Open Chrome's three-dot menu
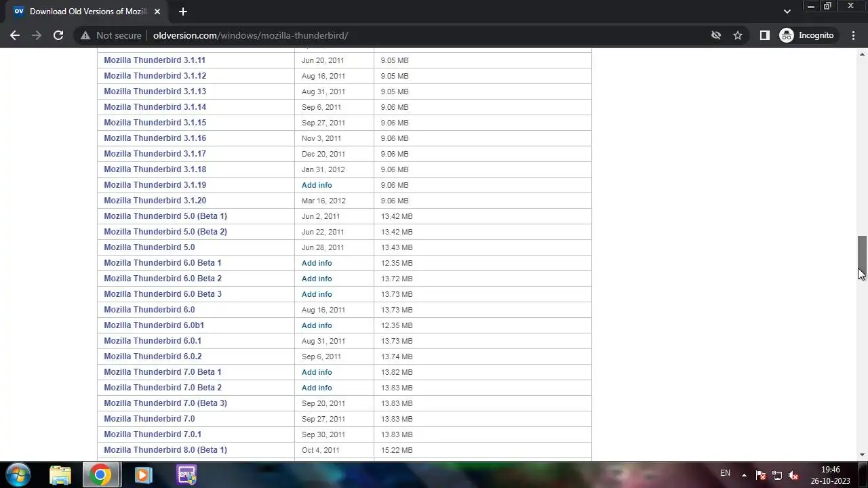This screenshot has width=868, height=488. [853, 35]
